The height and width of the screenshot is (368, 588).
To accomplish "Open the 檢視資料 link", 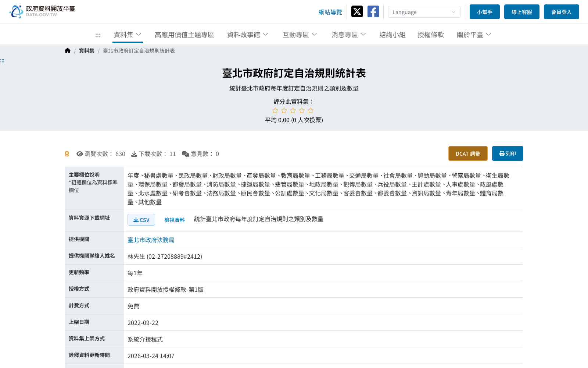I will (175, 220).
